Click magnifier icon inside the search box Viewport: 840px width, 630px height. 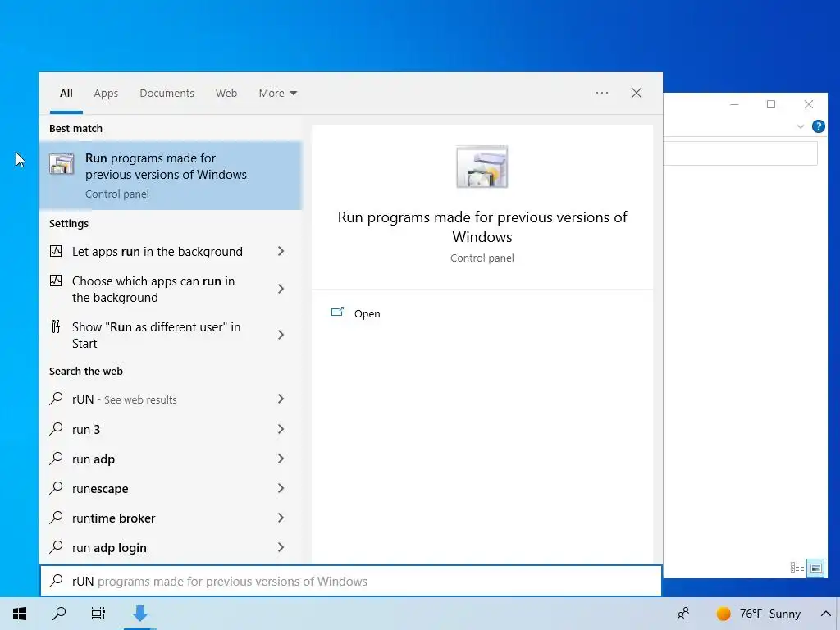pos(56,580)
